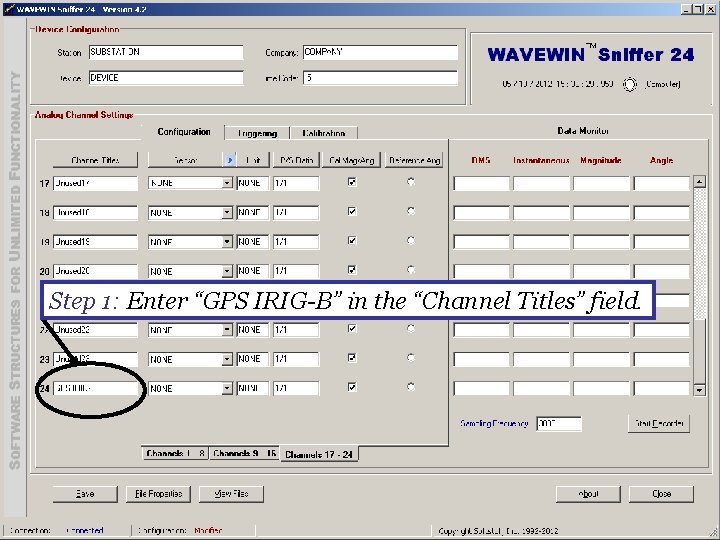Image resolution: width=720 pixels, height=540 pixels.
Task: Toggle Cal Mag/Ang checkbox for channel 24
Action: 352,387
